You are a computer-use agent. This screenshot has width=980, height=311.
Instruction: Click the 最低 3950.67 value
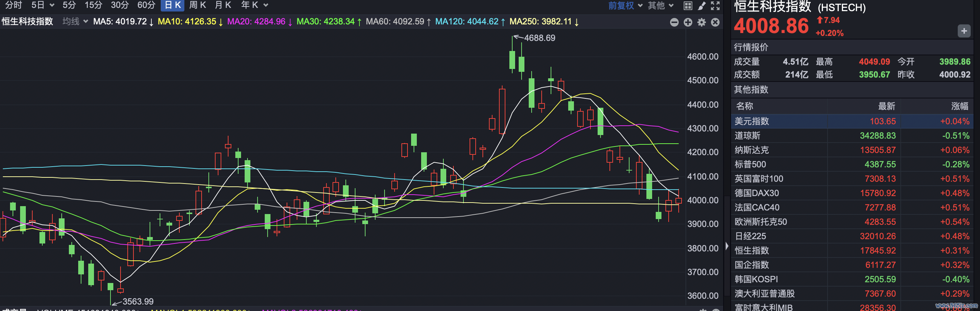874,75
